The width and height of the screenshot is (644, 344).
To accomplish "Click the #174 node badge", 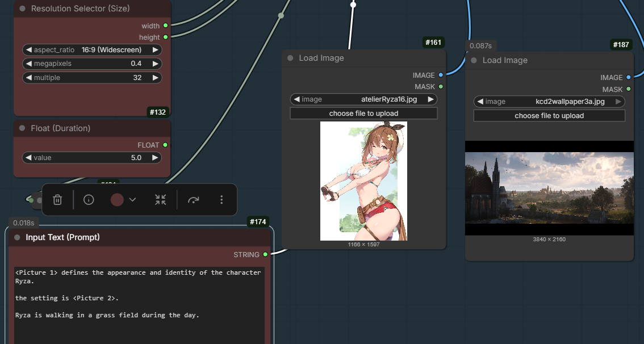I will 258,222.
